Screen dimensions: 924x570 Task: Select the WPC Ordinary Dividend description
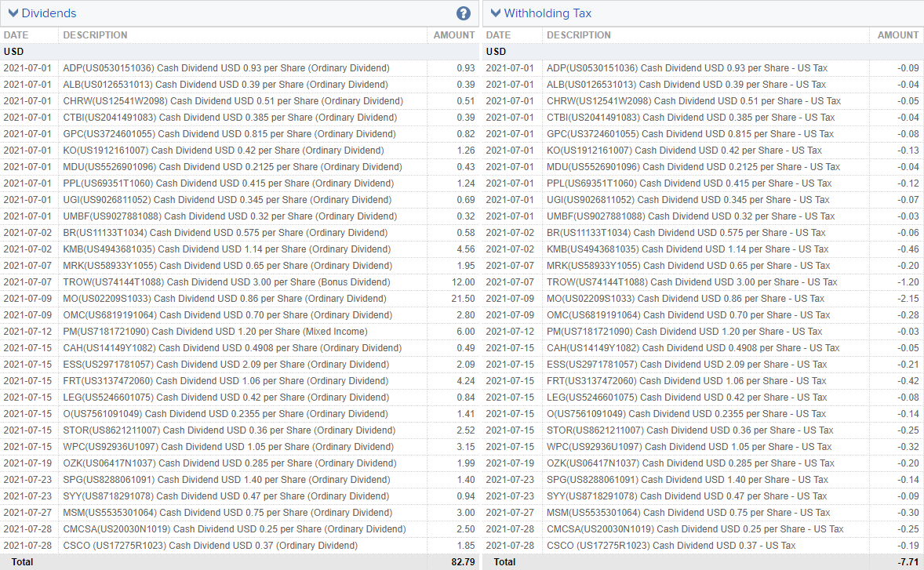[228, 448]
